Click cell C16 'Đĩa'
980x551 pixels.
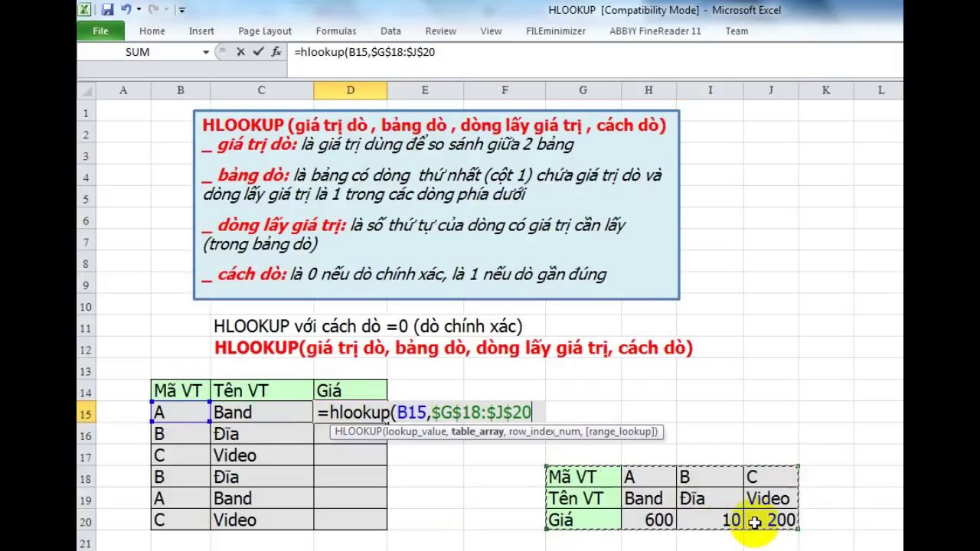point(261,434)
